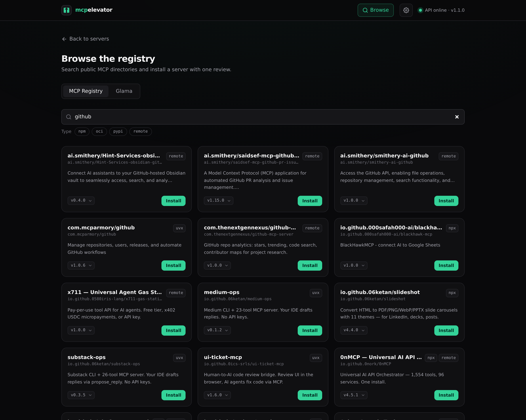Install the substack-ops server

tap(174, 395)
